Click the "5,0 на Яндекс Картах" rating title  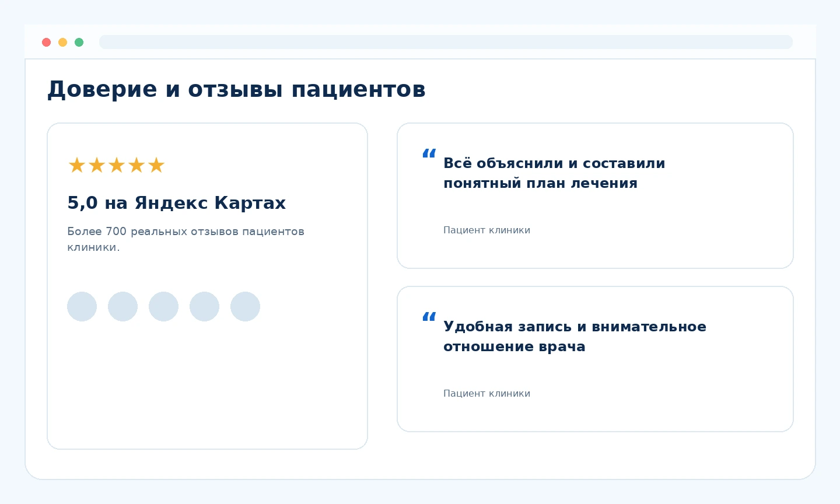[x=177, y=203]
